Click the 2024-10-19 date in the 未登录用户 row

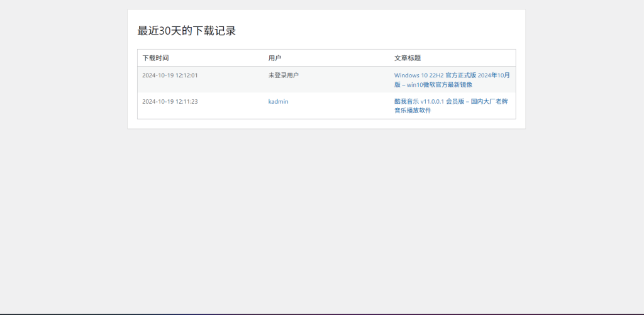point(158,75)
